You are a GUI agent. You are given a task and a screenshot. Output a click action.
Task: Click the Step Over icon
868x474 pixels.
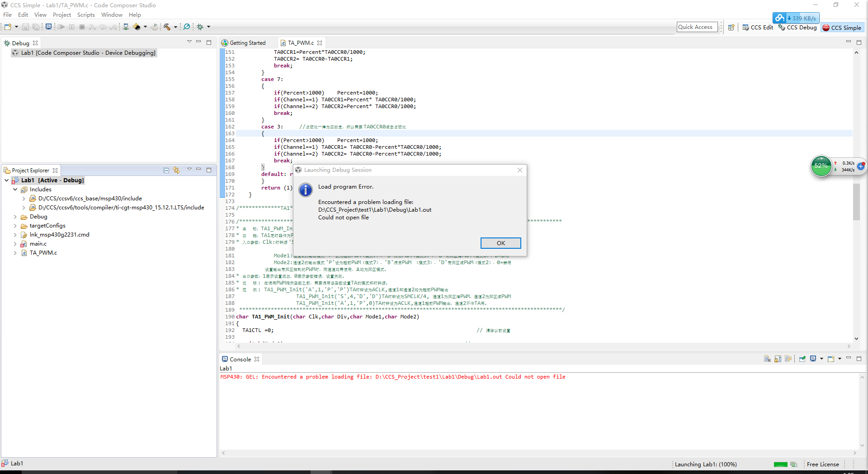tap(103, 27)
